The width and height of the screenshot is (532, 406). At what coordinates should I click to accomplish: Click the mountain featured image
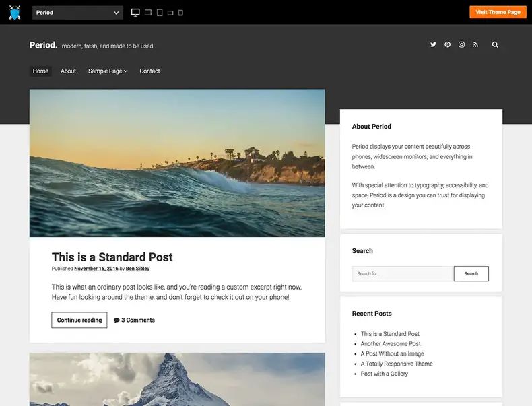(177, 379)
